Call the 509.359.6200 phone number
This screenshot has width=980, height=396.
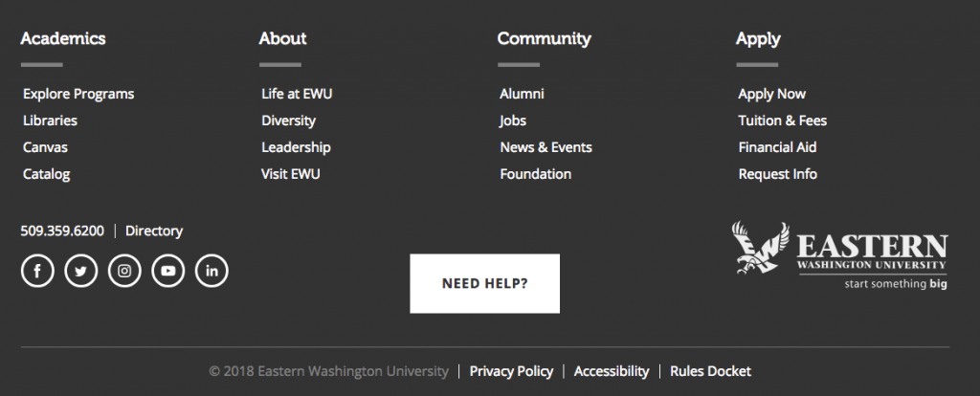(x=62, y=231)
